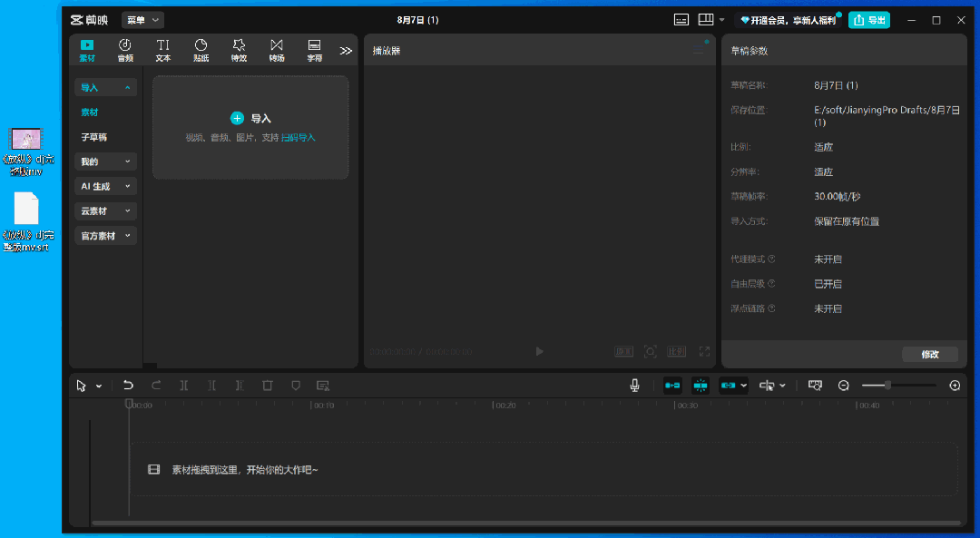Image resolution: width=980 pixels, height=538 pixels.
Task: Toggle clip linkage button
Action: tap(728, 386)
